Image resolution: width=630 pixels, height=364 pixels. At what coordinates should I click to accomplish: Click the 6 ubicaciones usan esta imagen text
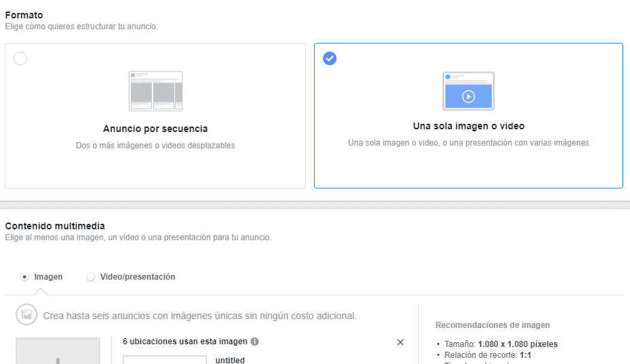click(185, 342)
